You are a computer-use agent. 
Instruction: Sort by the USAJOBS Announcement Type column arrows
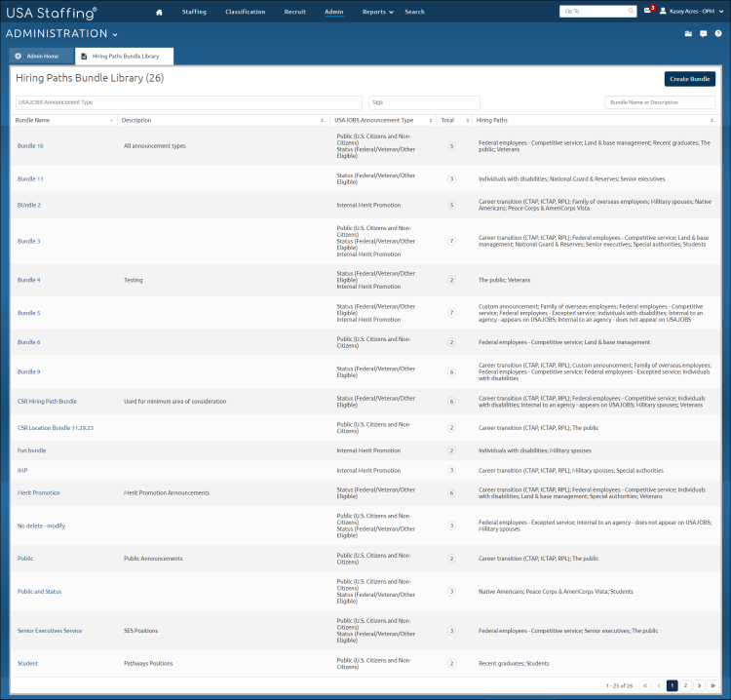431,120
